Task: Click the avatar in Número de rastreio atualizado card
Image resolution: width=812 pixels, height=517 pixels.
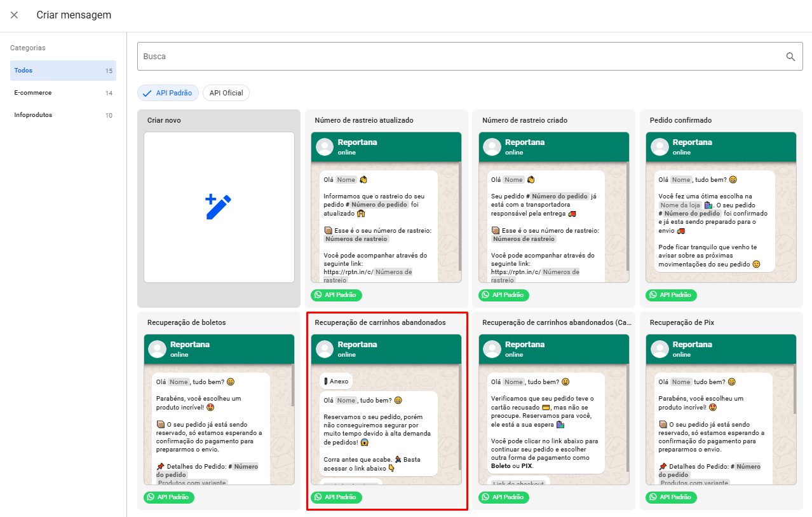Action: [325, 147]
